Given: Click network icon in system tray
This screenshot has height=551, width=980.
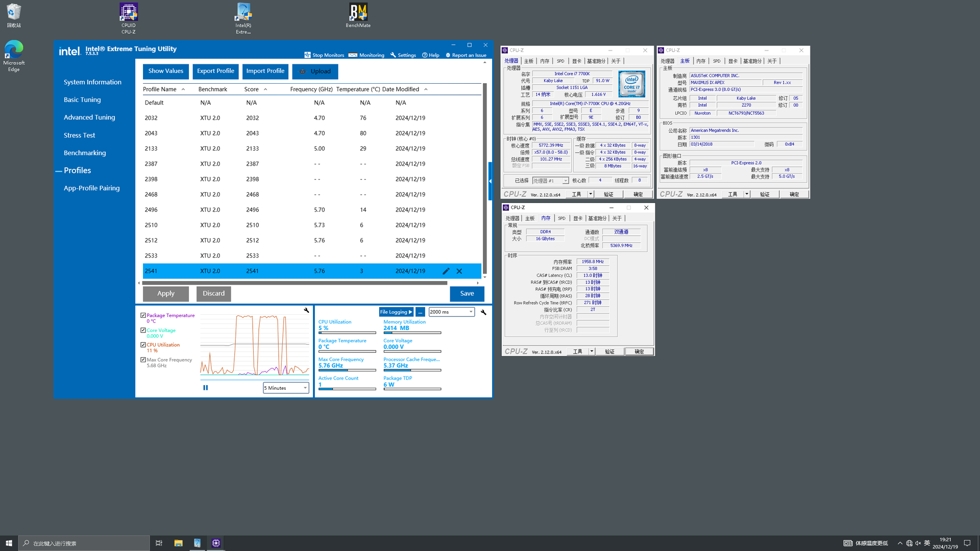Looking at the screenshot, I should coord(909,543).
